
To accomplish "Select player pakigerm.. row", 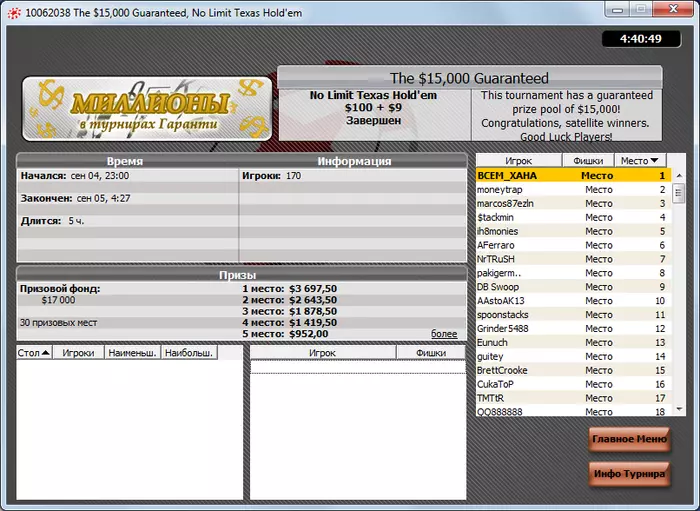I will (x=574, y=273).
